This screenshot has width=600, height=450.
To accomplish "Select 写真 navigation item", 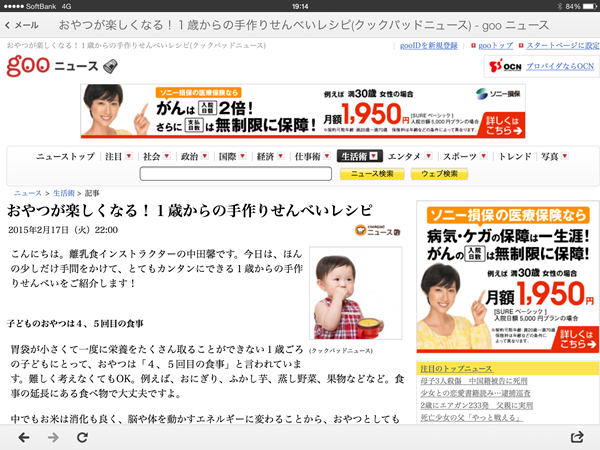I will 549,157.
